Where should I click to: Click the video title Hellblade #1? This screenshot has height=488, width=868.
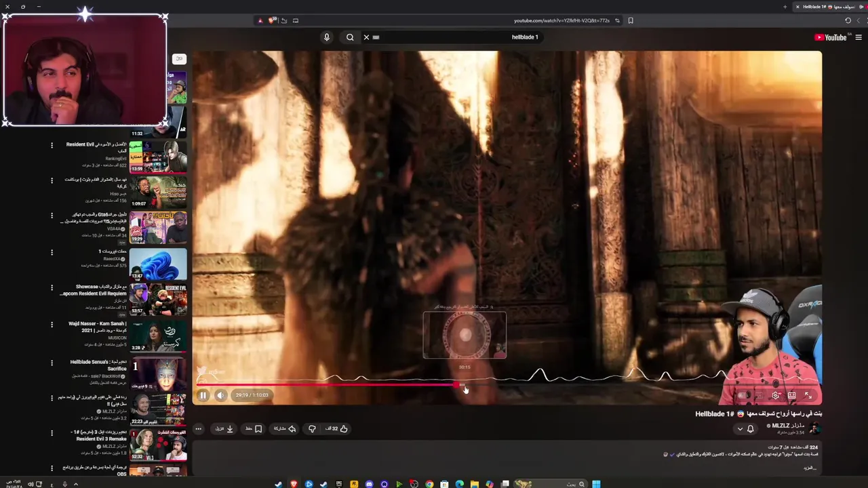click(x=759, y=413)
